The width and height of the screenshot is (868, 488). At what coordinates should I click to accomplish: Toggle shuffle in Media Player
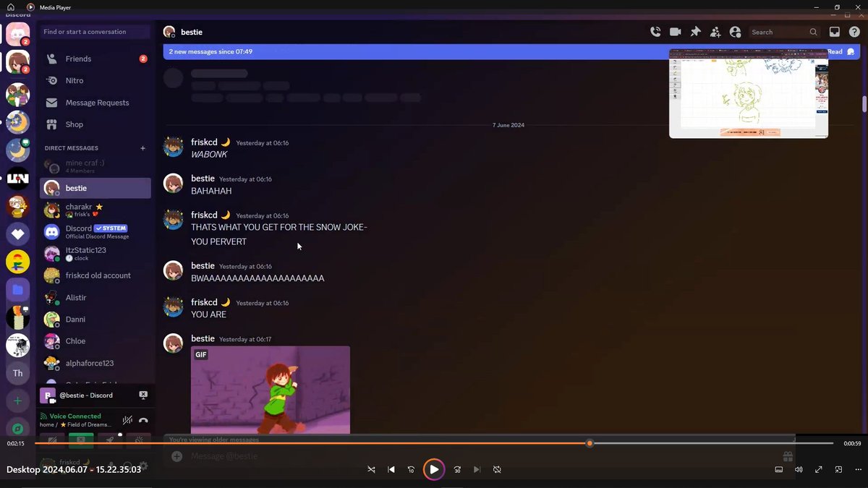point(371,469)
